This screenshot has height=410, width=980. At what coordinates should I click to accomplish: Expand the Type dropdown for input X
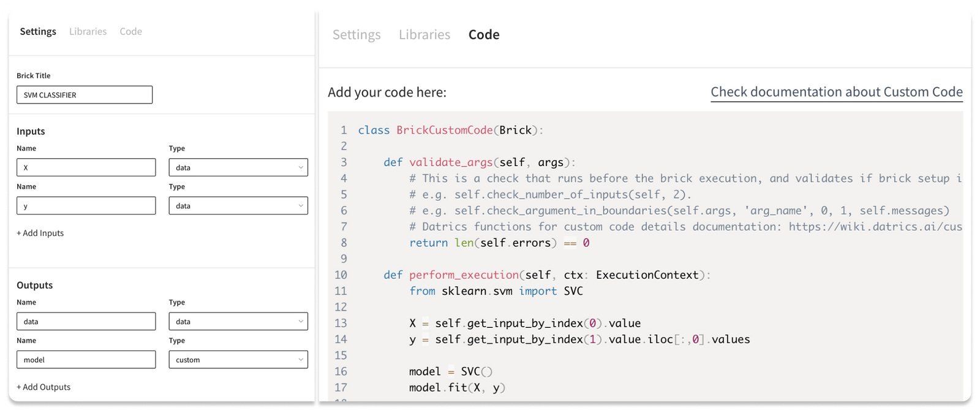[x=238, y=167]
